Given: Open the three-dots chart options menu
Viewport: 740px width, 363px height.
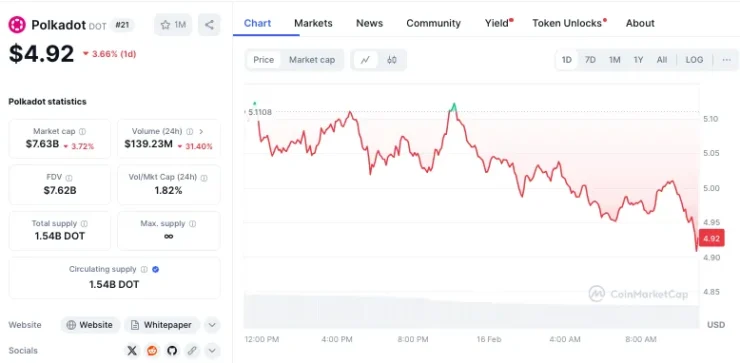Looking at the screenshot, I should (727, 60).
